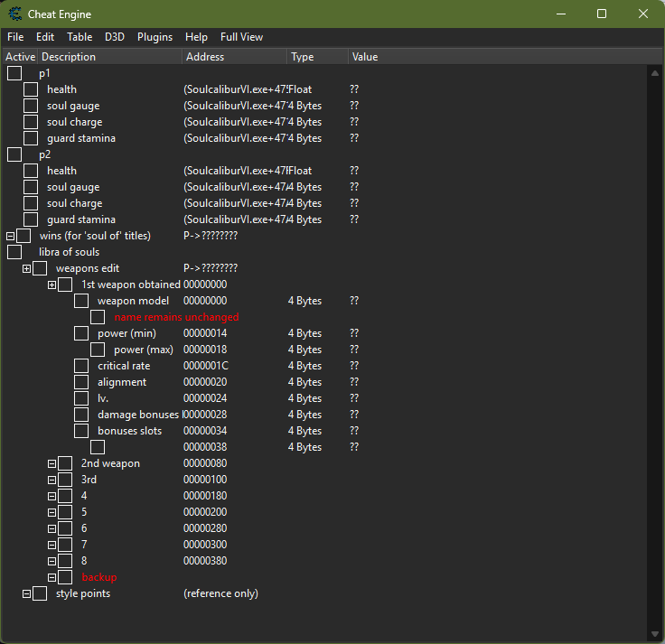Select the p1 health description text
Image resolution: width=665 pixels, height=644 pixels.
[x=62, y=89]
